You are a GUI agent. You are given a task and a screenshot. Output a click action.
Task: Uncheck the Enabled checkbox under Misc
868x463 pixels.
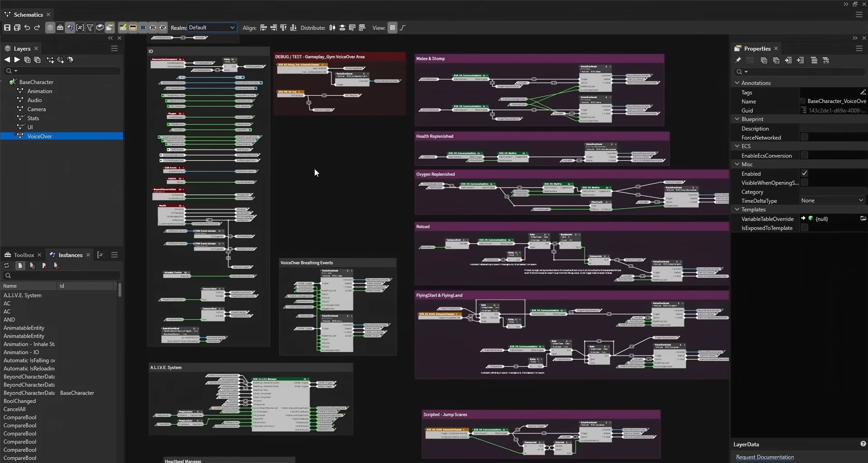point(804,173)
